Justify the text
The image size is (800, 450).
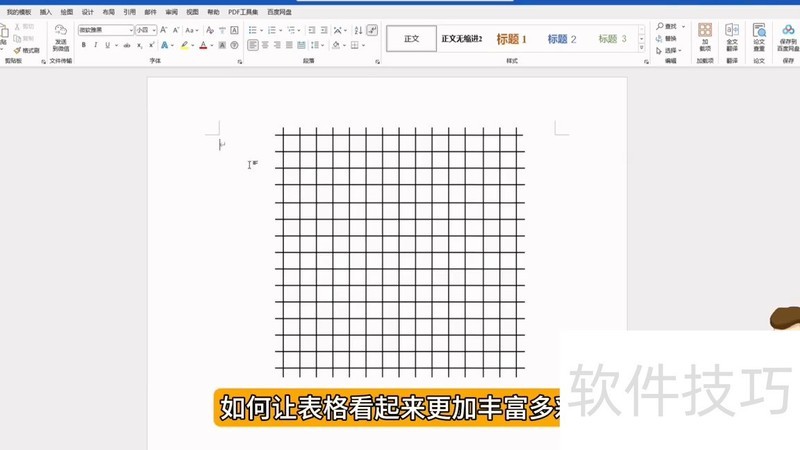click(x=289, y=45)
